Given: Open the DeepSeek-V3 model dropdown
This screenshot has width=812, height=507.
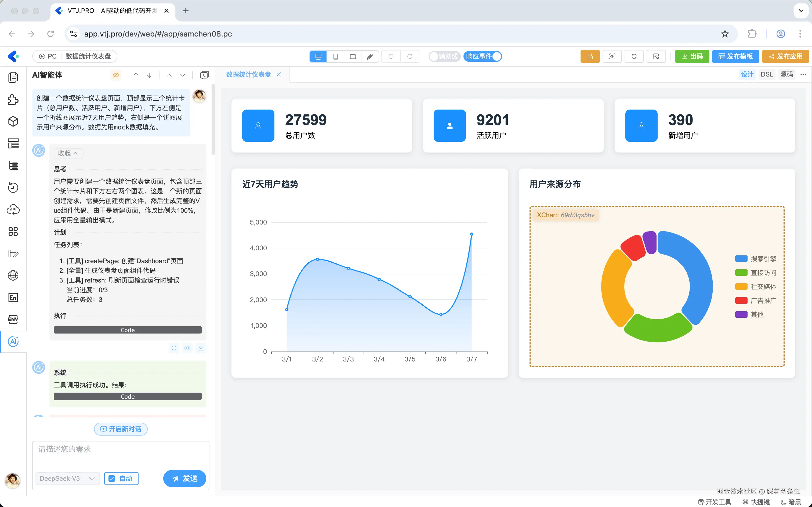Looking at the screenshot, I should tap(67, 479).
